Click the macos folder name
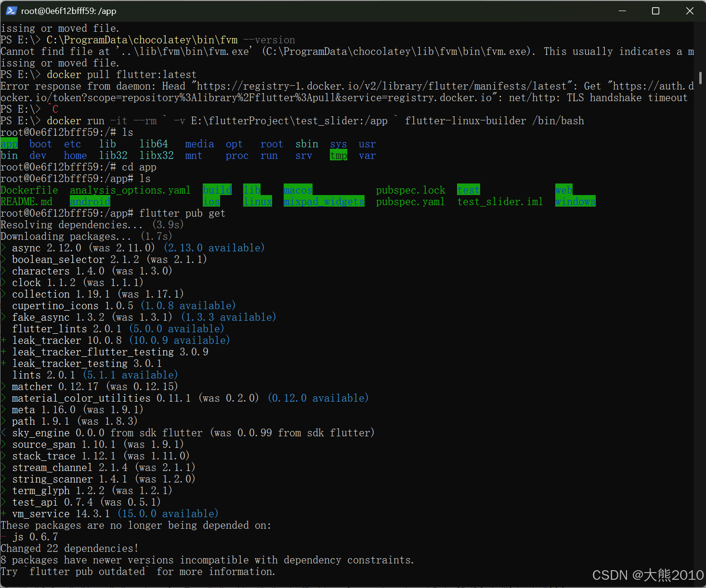The height and width of the screenshot is (588, 706). pyautogui.click(x=297, y=190)
